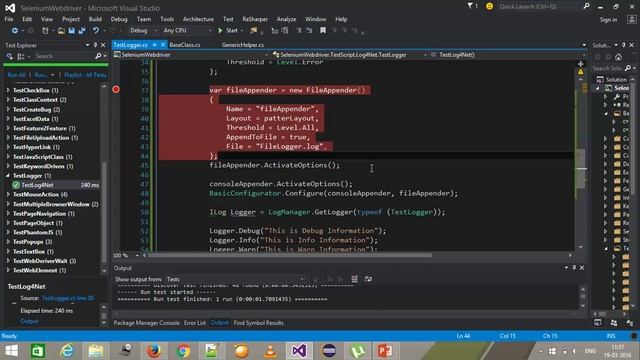Click the Save file toolbar icon
The width and height of the screenshot is (640, 360).
(71, 31)
